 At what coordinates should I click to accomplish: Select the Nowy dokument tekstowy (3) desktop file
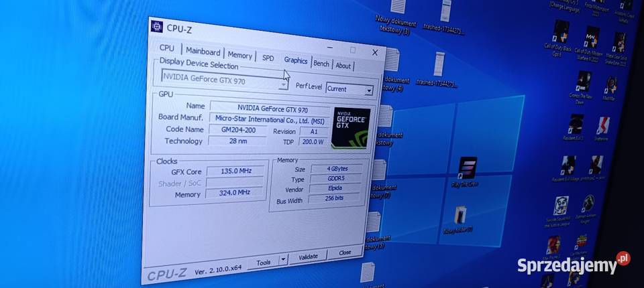[396, 17]
